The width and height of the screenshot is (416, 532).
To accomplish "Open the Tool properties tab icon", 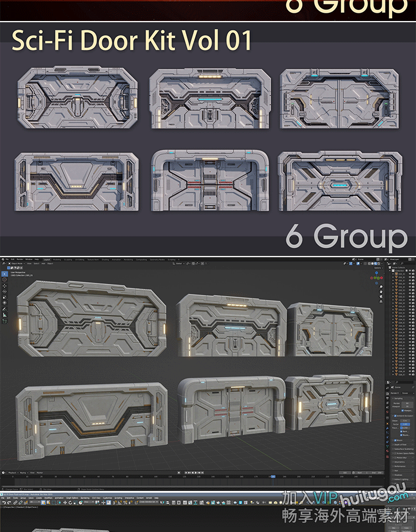I will tap(388, 388).
